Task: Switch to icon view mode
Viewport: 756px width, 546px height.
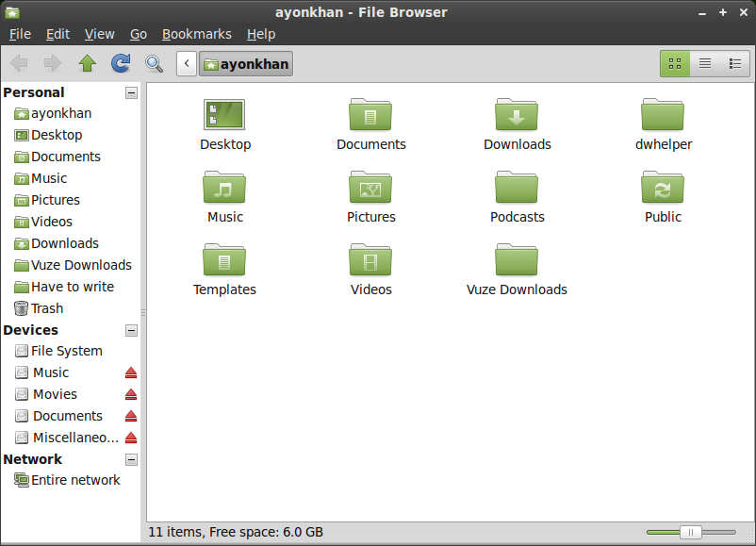Action: 675,64
